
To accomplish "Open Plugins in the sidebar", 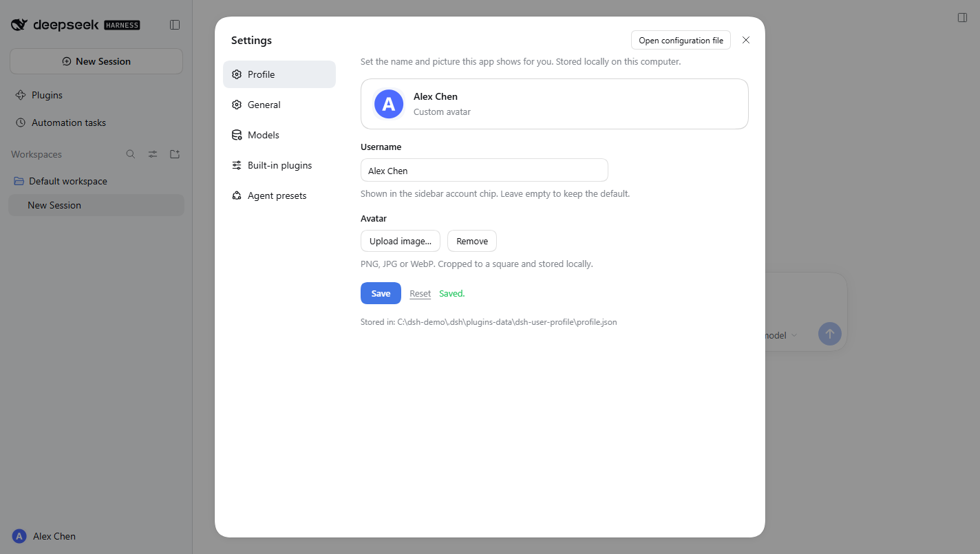I will (96, 95).
